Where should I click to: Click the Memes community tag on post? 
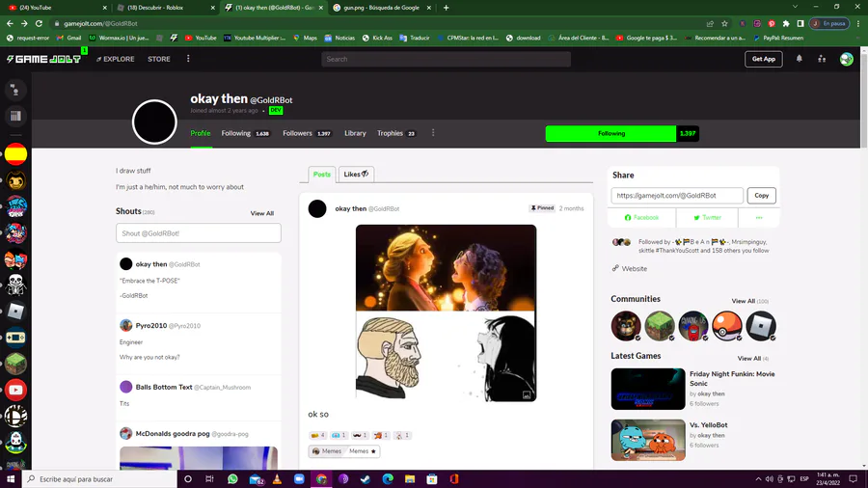click(327, 451)
